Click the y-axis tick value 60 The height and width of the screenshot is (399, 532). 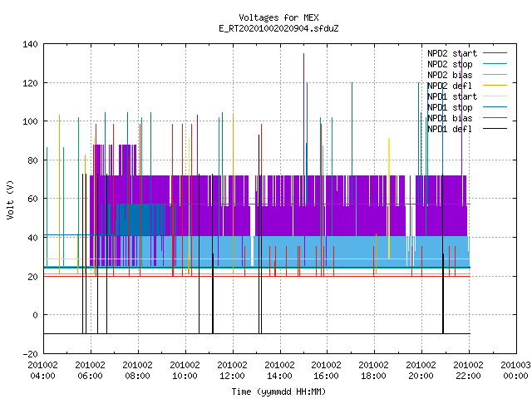click(32, 199)
